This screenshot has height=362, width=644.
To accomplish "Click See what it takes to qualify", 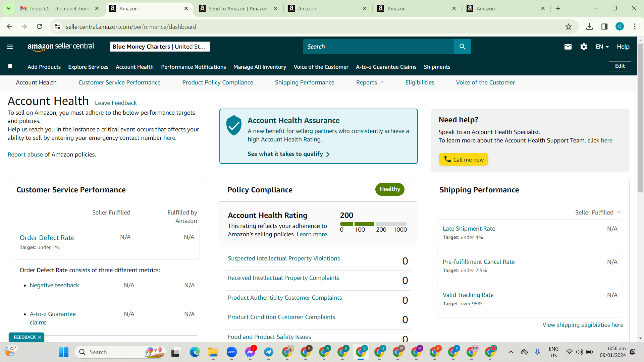I will coord(288,154).
